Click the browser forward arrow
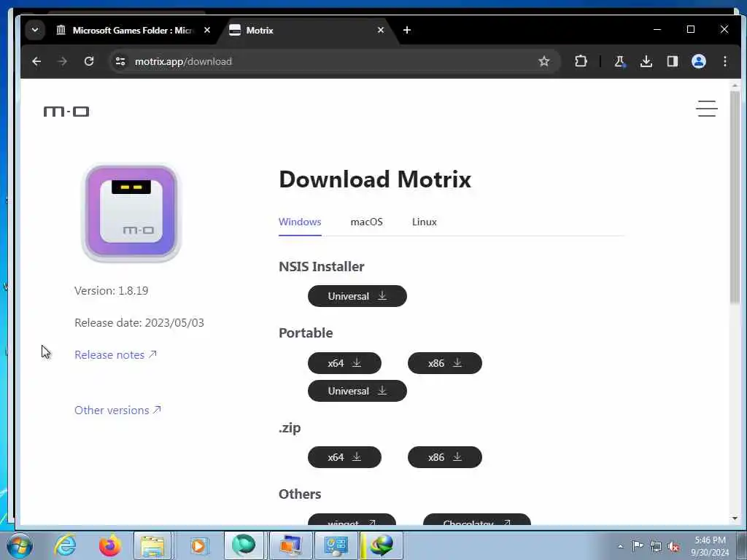The width and height of the screenshot is (747, 560). [x=63, y=61]
